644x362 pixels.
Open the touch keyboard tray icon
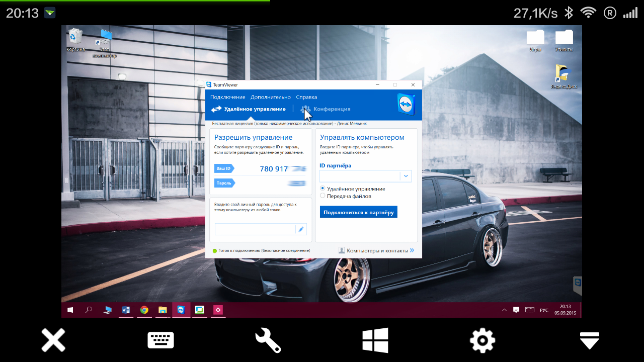point(529,310)
